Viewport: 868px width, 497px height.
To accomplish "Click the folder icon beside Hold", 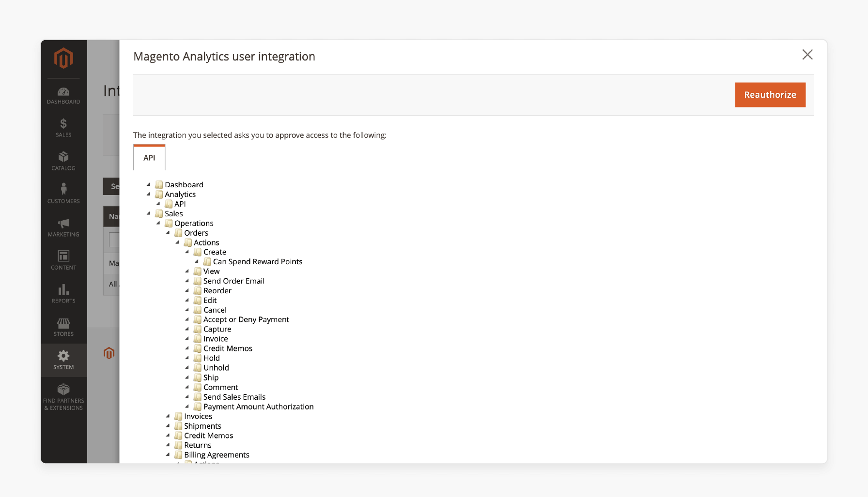I will point(198,358).
